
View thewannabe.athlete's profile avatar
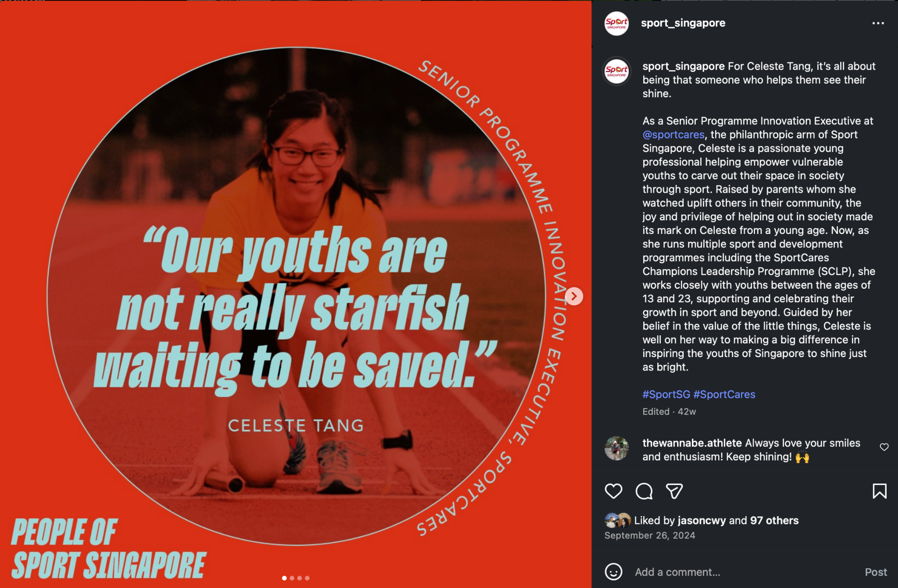tap(616, 448)
